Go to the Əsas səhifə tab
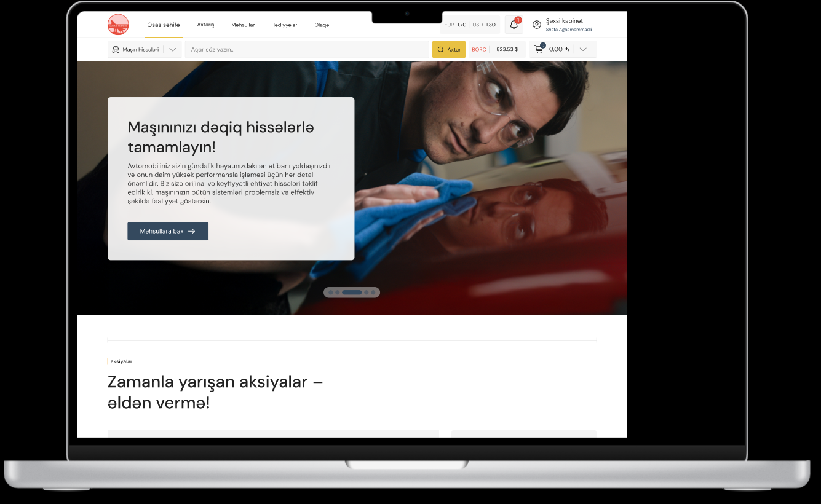 coord(164,25)
